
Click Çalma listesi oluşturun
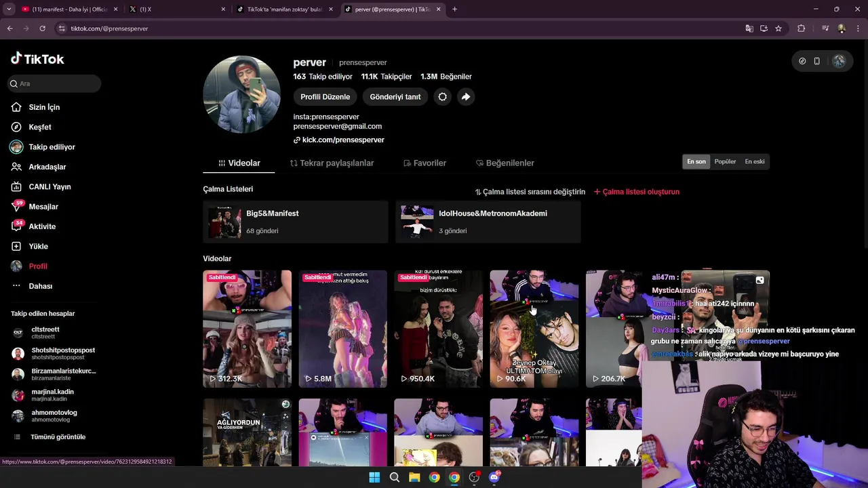tap(637, 192)
